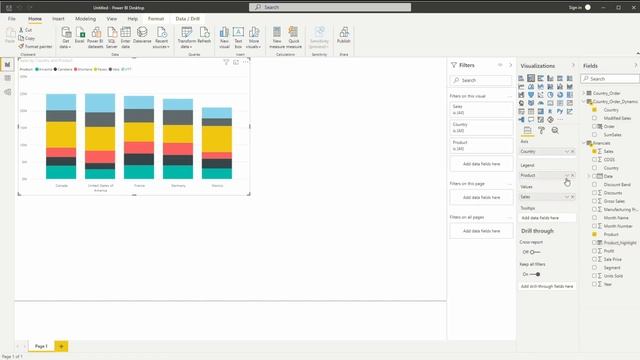
Task: Collapse the Filters pane with chevron
Action: pos(510,65)
